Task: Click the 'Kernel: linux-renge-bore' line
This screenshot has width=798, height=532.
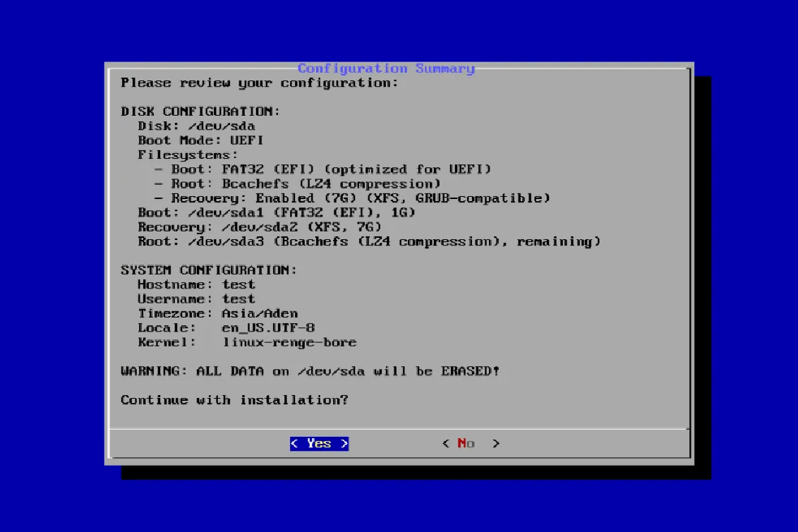Action: point(247,343)
